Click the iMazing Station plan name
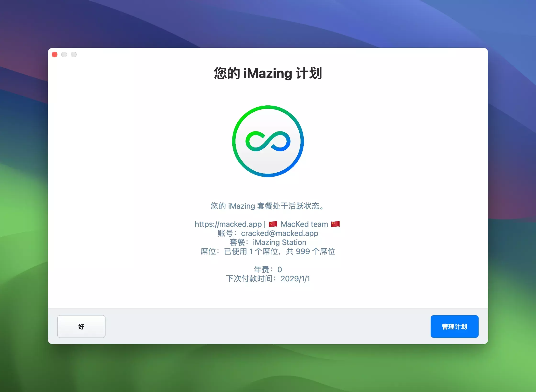This screenshot has width=536, height=392. click(x=279, y=242)
